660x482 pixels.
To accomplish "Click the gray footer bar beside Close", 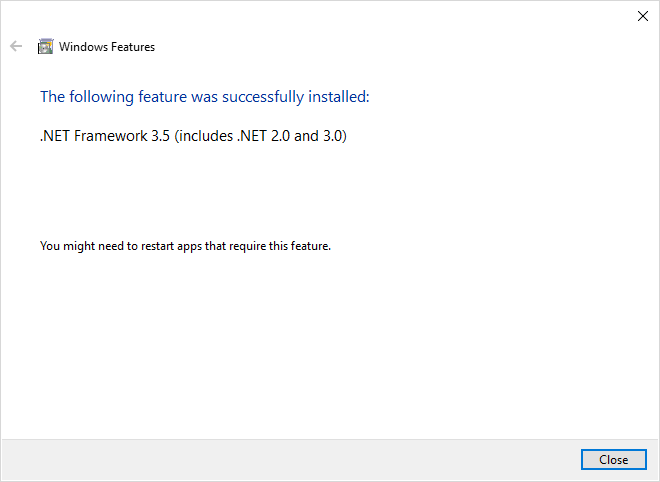I will click(x=290, y=460).
